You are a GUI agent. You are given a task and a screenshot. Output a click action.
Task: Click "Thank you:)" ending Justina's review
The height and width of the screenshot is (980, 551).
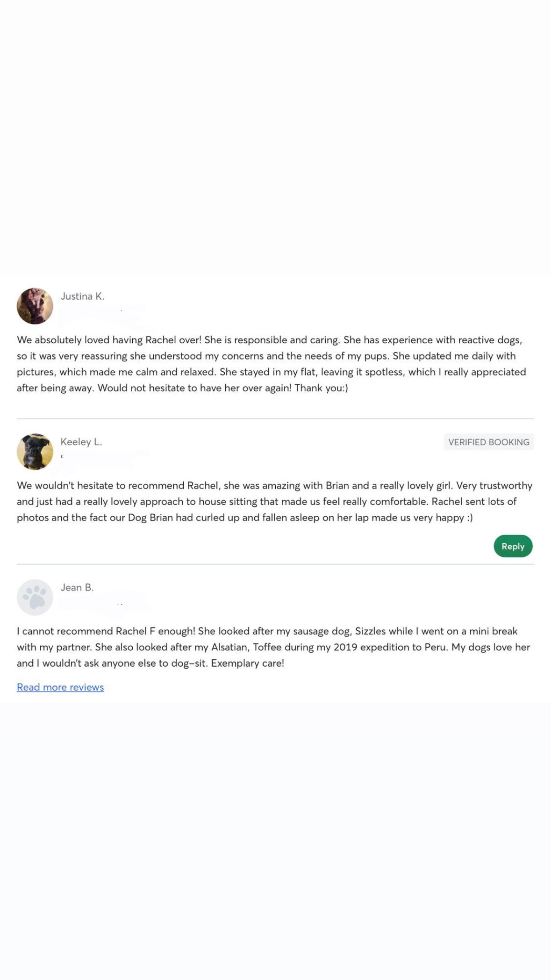coord(321,388)
